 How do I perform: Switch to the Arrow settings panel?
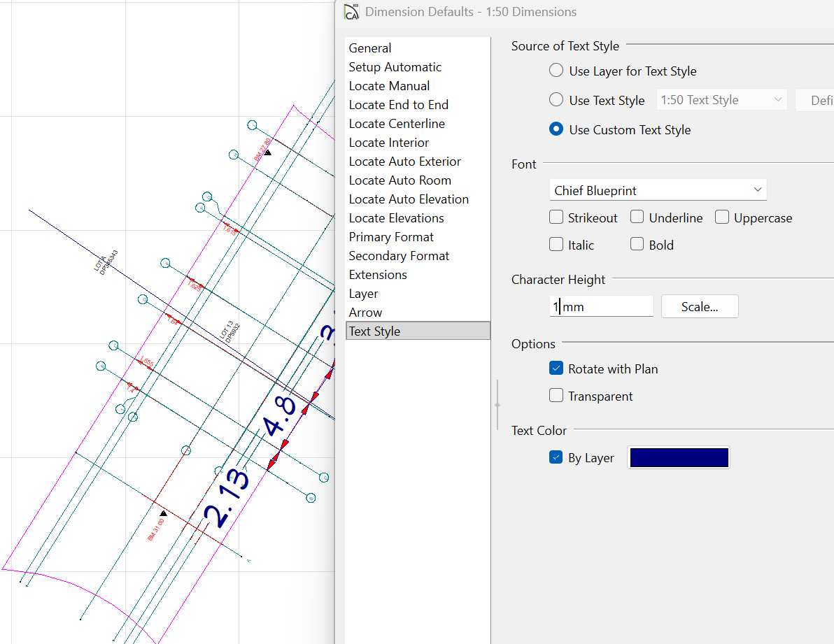tap(365, 313)
